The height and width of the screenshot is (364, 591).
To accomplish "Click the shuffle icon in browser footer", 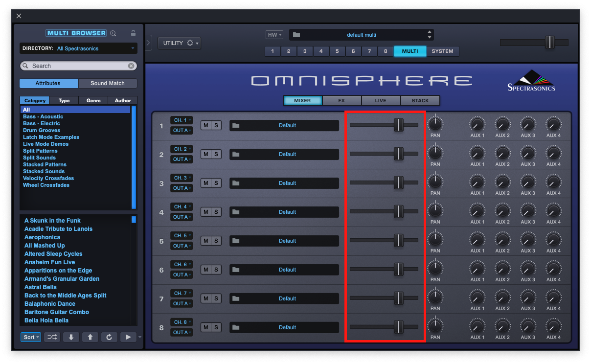I will pyautogui.click(x=52, y=337).
